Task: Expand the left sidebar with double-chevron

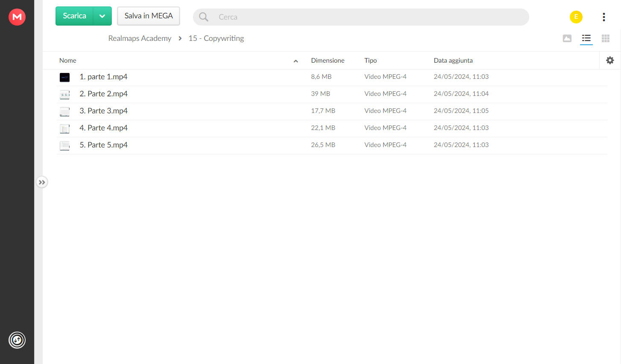Action: (x=42, y=182)
